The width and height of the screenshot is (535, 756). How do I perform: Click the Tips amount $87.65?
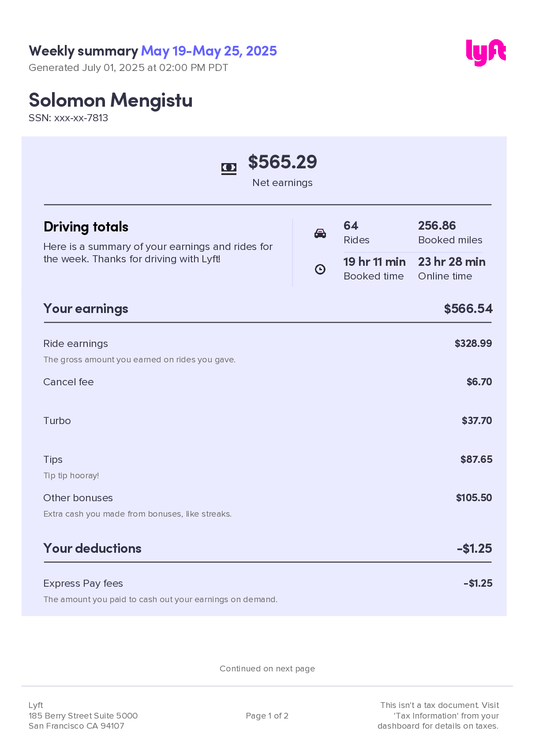pos(476,459)
